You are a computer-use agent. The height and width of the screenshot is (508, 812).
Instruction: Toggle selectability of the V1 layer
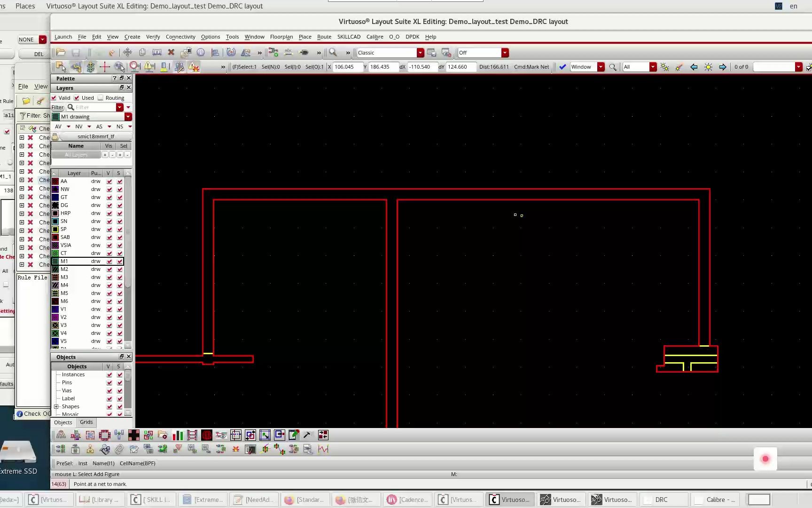(120, 309)
